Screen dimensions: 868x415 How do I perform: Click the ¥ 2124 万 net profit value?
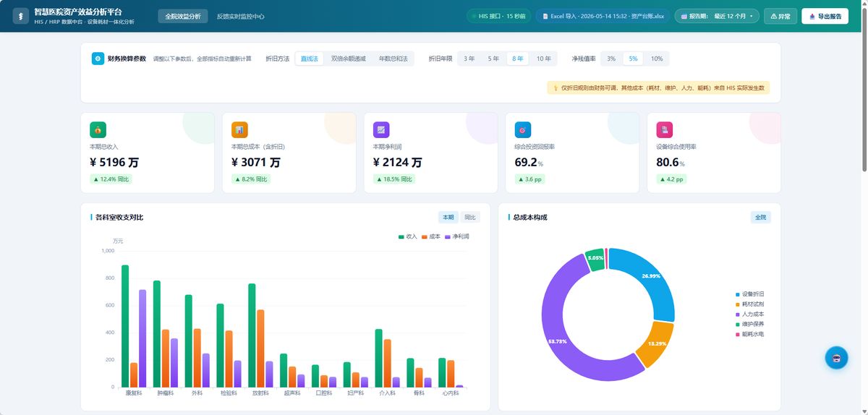click(x=398, y=163)
